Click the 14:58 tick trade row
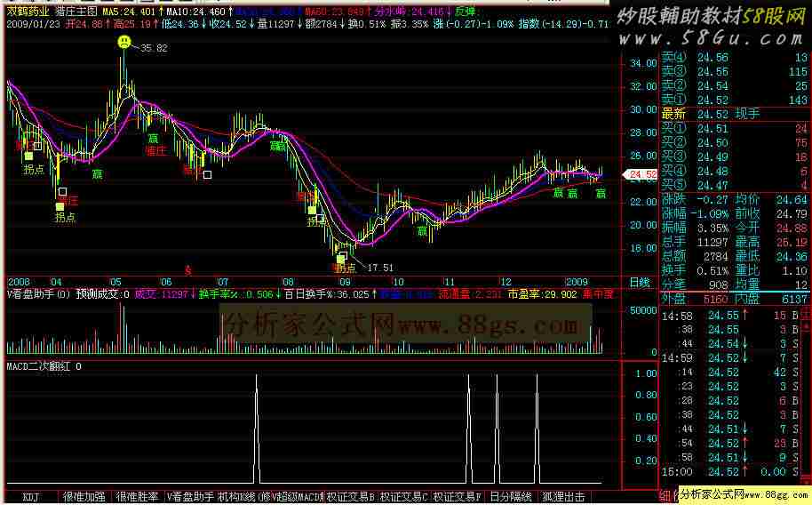Viewport: 812px width, 505px height. 732,316
